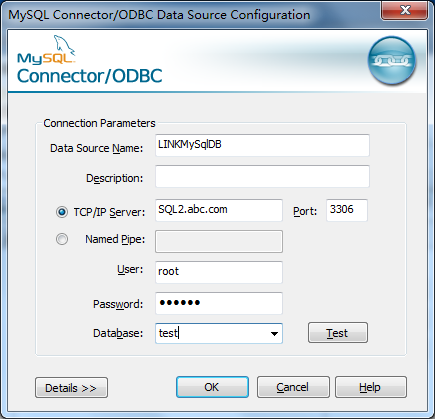
Task: Click the MySQL dolphin logo
Action: pyautogui.click(x=46, y=49)
